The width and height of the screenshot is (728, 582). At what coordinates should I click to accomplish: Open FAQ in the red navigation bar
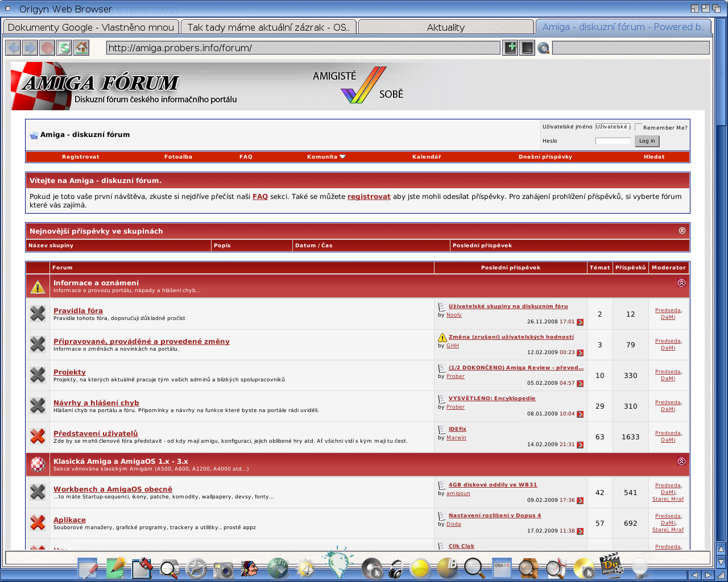pyautogui.click(x=246, y=157)
